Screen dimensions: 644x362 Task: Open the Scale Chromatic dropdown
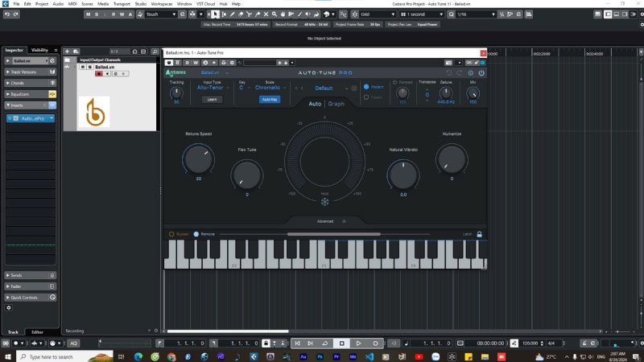pyautogui.click(x=270, y=88)
